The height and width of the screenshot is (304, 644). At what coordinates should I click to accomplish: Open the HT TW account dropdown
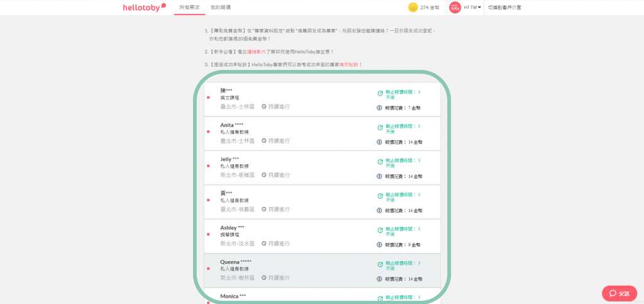472,8
